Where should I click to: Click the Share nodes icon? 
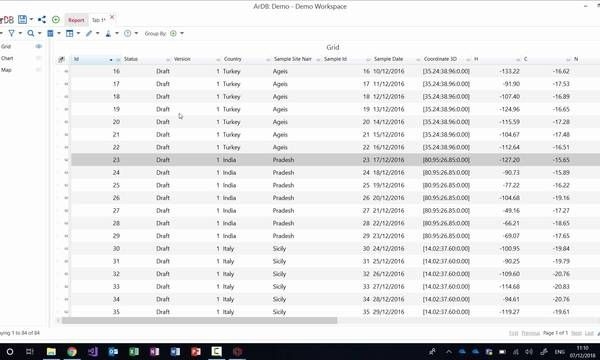coord(42,20)
